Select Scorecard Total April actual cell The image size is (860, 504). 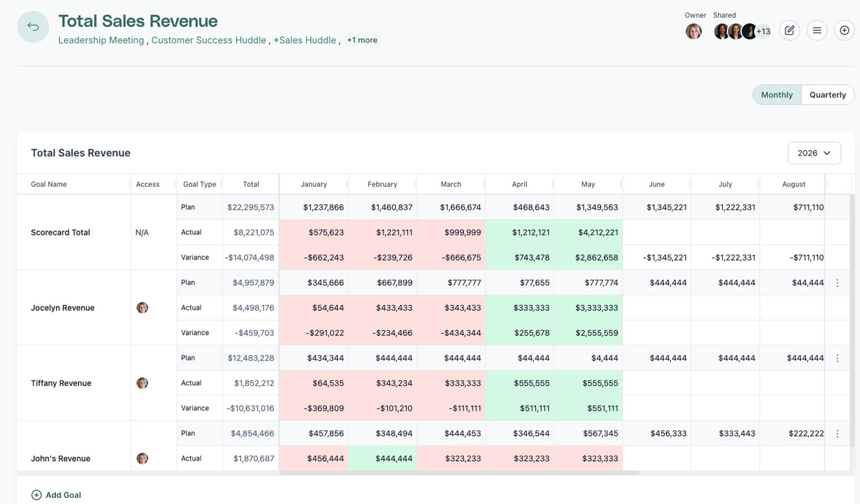tap(519, 232)
